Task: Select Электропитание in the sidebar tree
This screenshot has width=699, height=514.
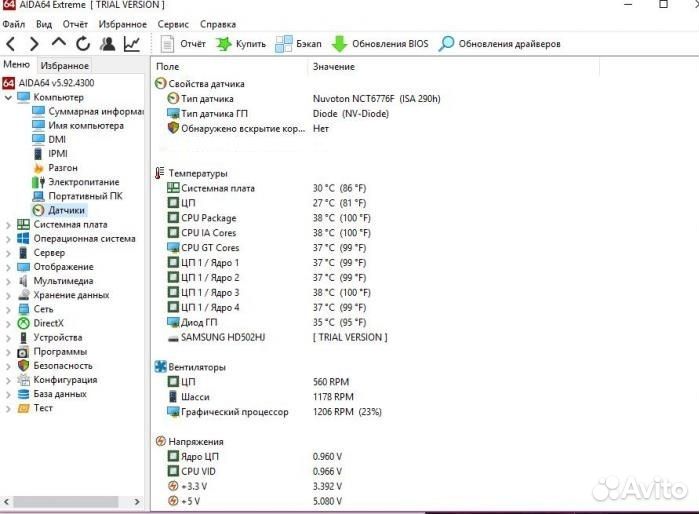Action: (x=83, y=182)
